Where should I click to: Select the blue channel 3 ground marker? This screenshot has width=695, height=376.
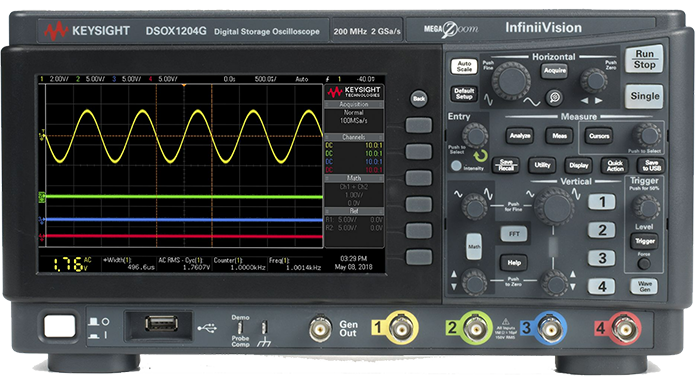pos(41,220)
